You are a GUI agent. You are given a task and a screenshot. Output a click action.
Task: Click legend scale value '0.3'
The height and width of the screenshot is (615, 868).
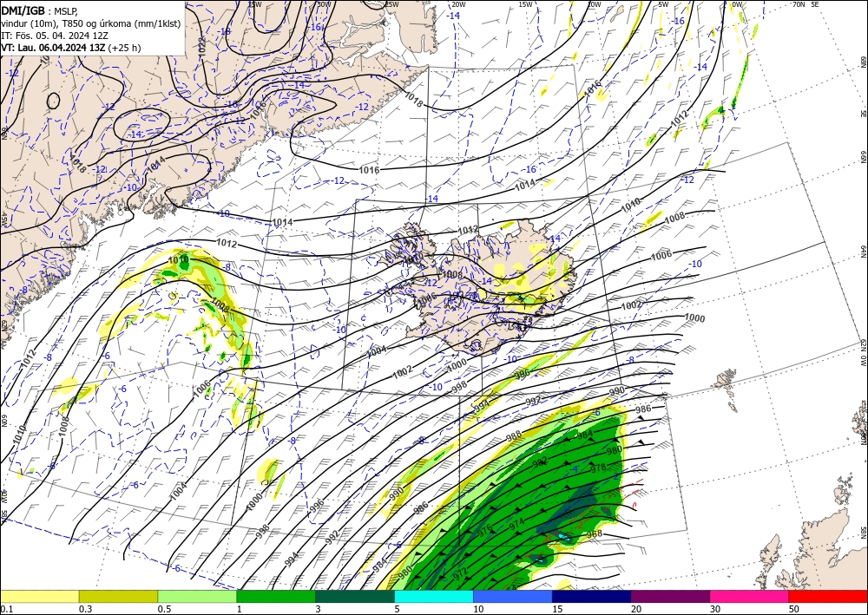coord(85,609)
